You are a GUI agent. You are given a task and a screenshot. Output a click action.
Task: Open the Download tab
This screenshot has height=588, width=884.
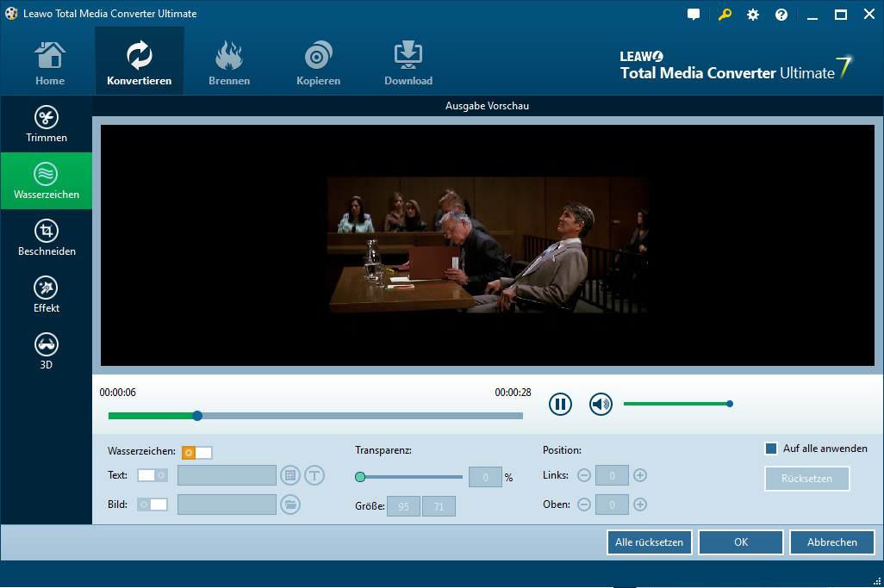click(408, 63)
